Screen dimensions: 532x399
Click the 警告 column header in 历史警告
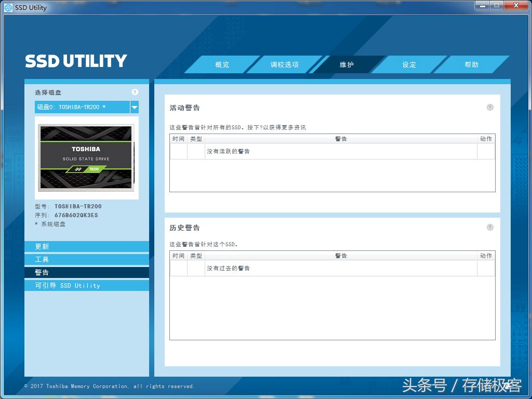click(341, 256)
